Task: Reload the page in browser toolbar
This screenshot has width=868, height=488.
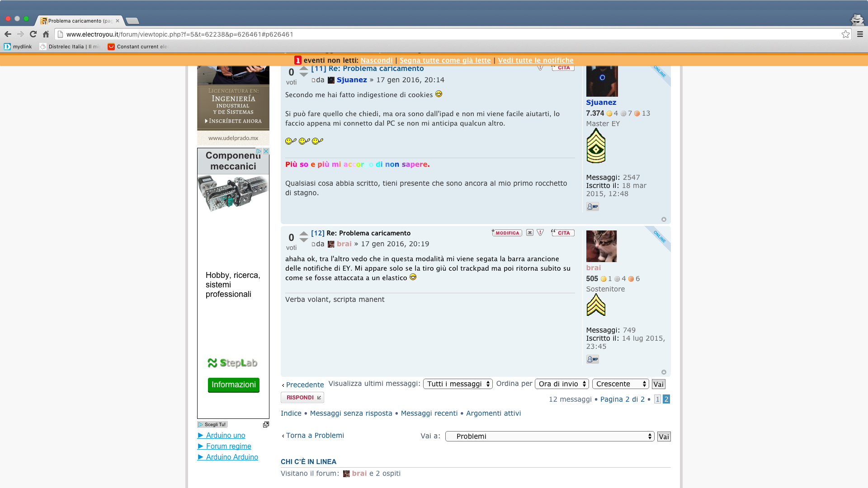Action: pos(33,34)
